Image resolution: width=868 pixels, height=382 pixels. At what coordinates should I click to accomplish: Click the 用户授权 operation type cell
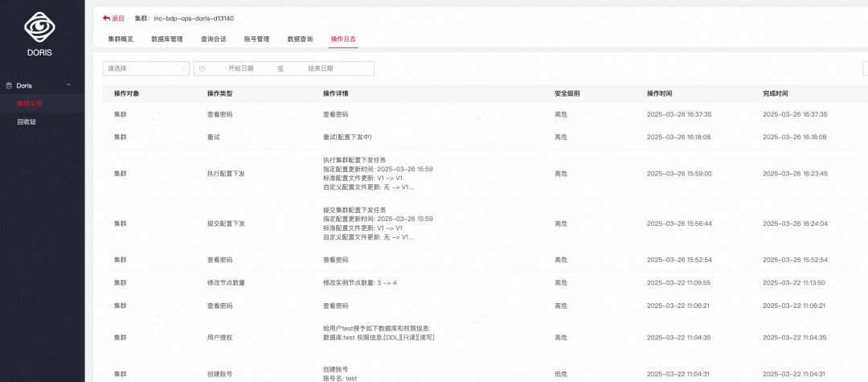click(219, 337)
